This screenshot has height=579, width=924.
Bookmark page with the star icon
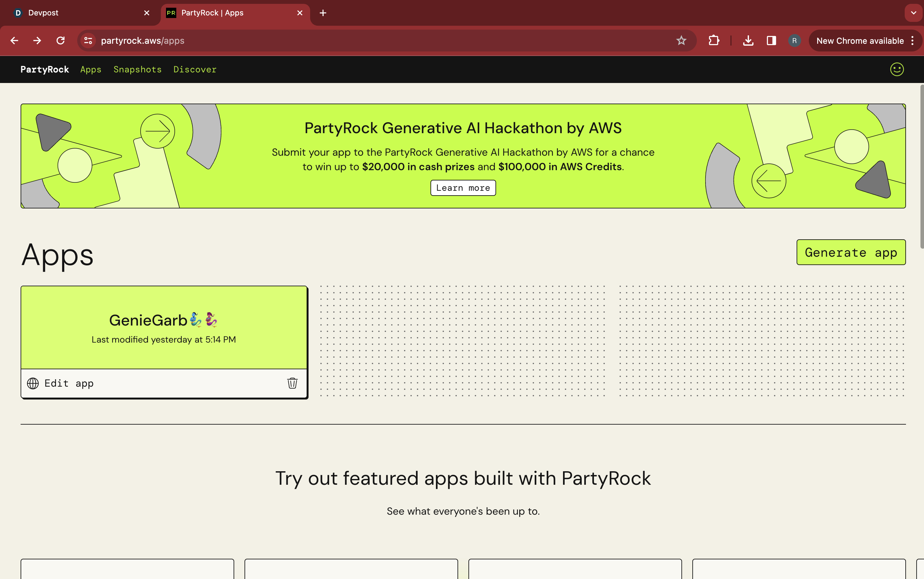tap(681, 41)
